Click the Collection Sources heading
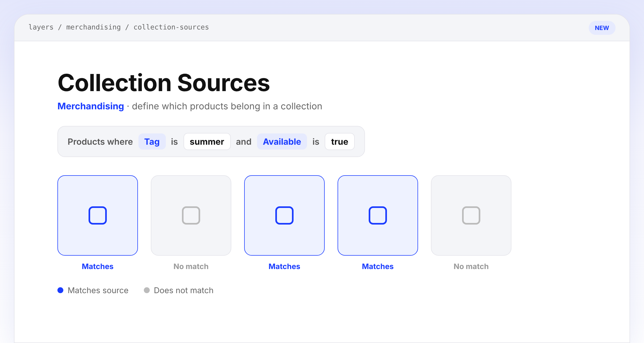The width and height of the screenshot is (644, 343). click(164, 83)
